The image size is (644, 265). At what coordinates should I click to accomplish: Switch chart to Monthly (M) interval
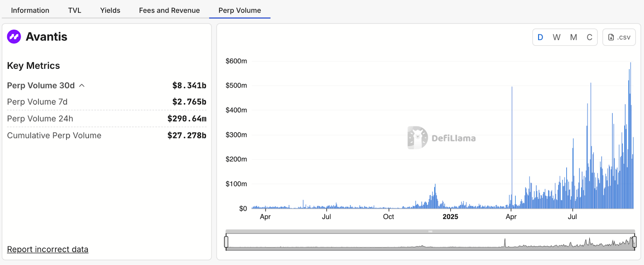coord(573,37)
